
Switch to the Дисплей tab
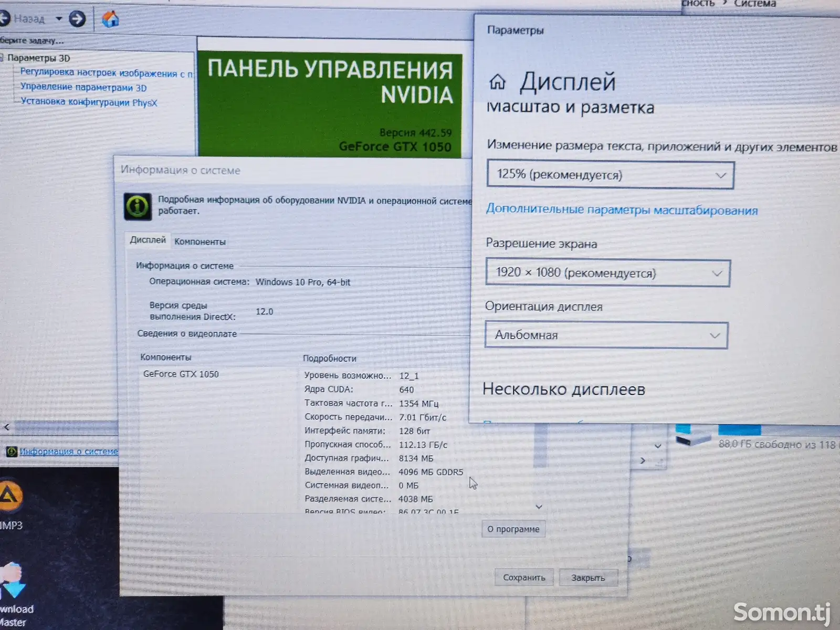click(148, 240)
